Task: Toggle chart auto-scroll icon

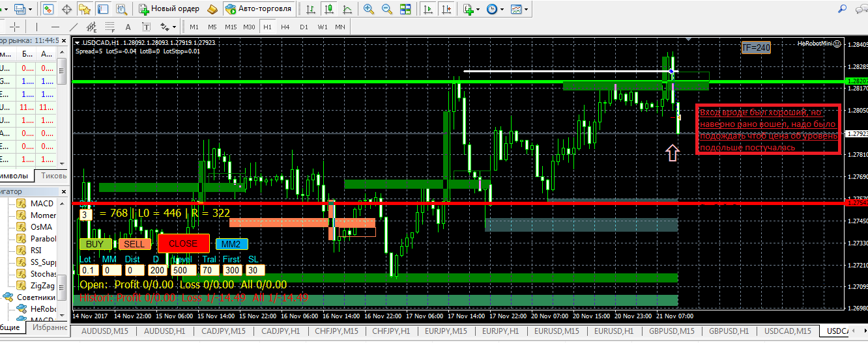Action: pos(427,9)
